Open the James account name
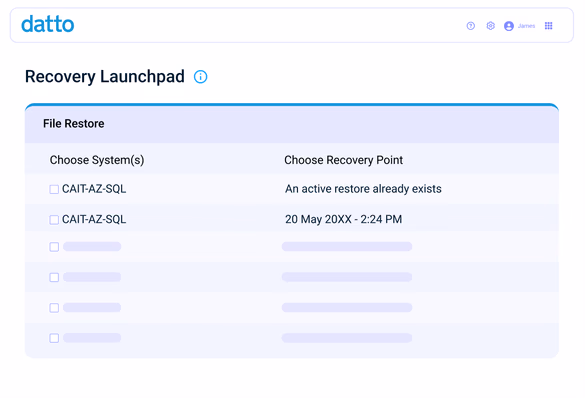 tap(526, 26)
